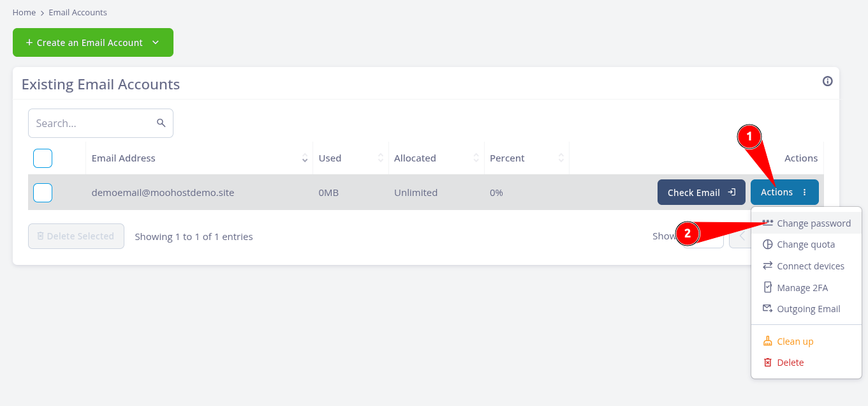
Task: Click the info icon in Existing Email Accounts panel
Action: coord(827,81)
